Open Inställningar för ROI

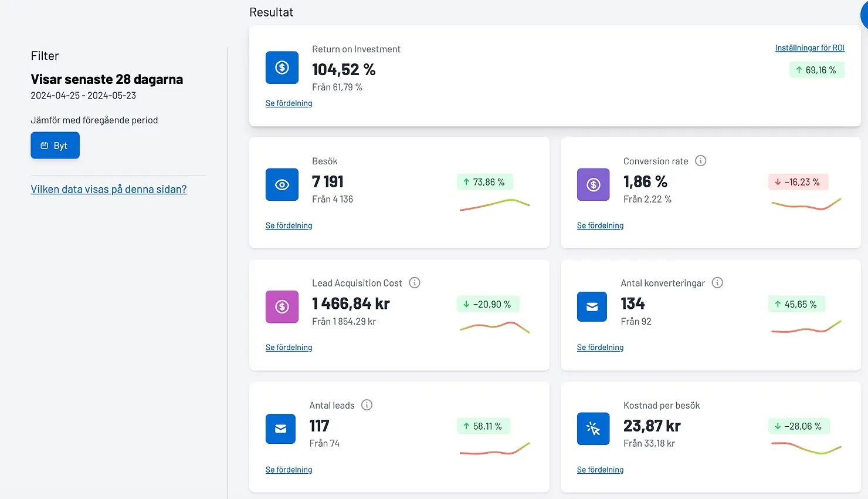[810, 48]
